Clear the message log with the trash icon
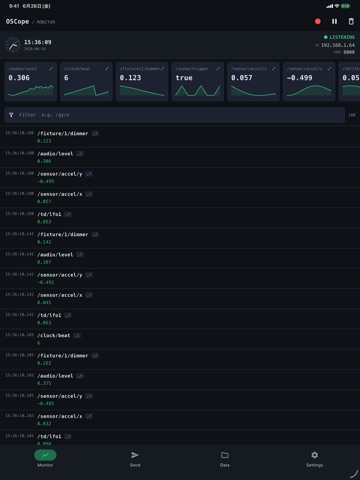The image size is (360, 480). [351, 21]
